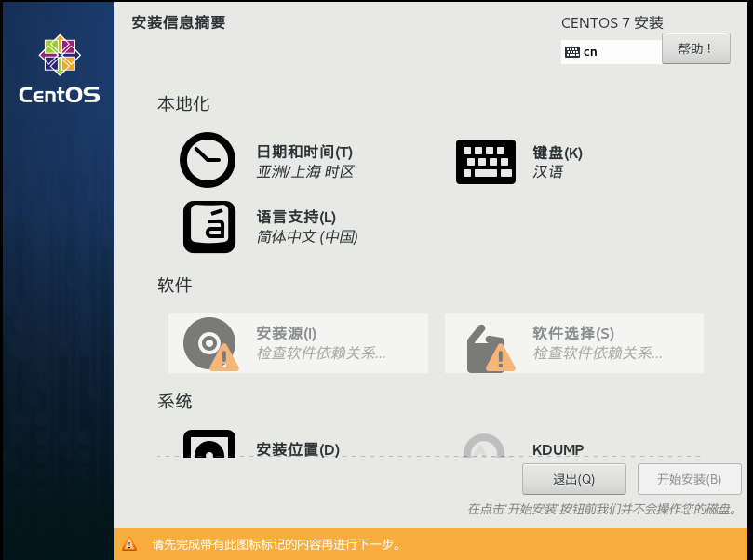Screen dimensions: 753x560
Task: Click the 简体中文 (中国) language text
Action: pos(307,236)
